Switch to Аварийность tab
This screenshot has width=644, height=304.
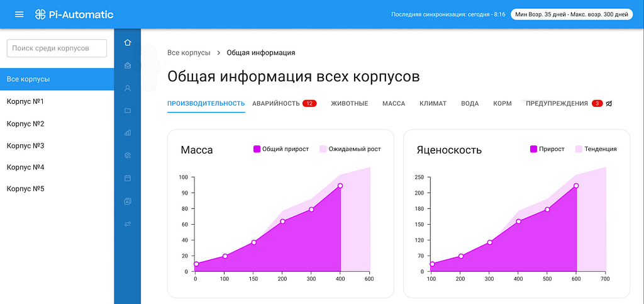tap(276, 103)
